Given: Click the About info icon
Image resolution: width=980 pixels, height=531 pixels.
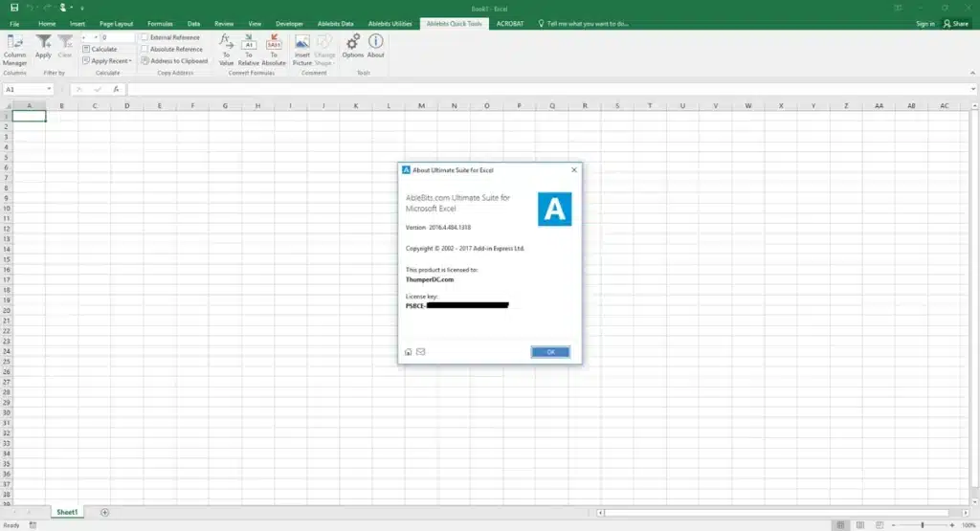Looking at the screenshot, I should click(x=375, y=46).
